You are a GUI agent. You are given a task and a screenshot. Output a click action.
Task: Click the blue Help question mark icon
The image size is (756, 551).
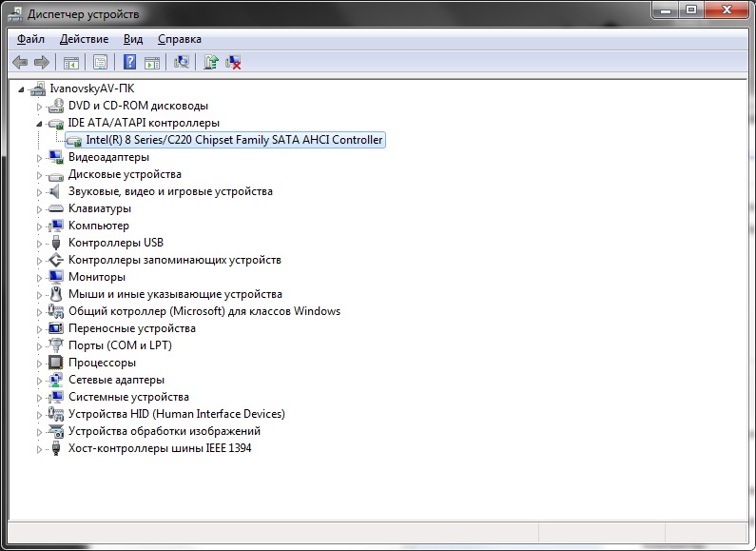129,62
